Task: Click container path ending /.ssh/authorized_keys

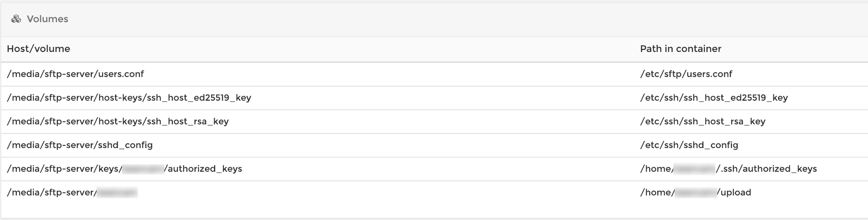Action: click(x=729, y=169)
